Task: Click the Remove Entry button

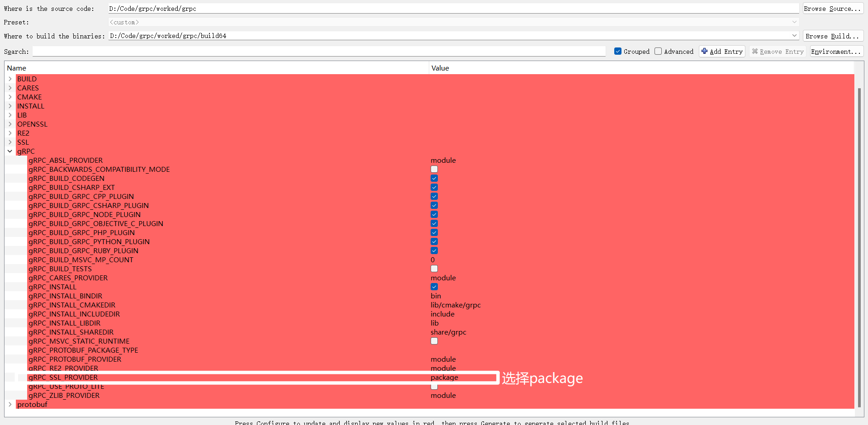Action: (778, 52)
